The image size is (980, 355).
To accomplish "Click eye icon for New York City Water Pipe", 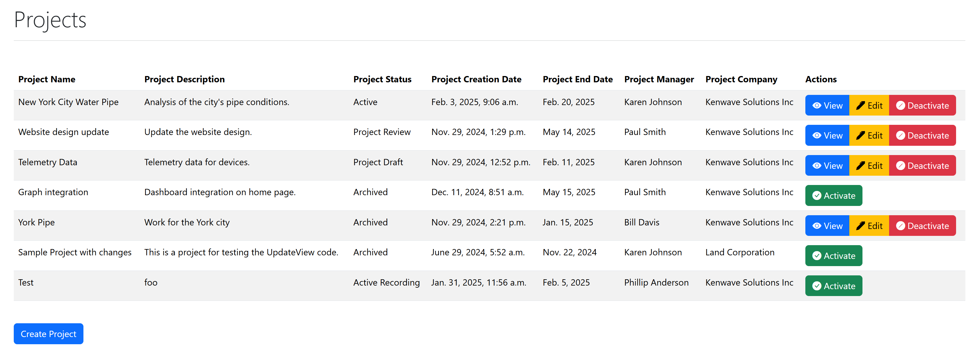I will [x=816, y=105].
